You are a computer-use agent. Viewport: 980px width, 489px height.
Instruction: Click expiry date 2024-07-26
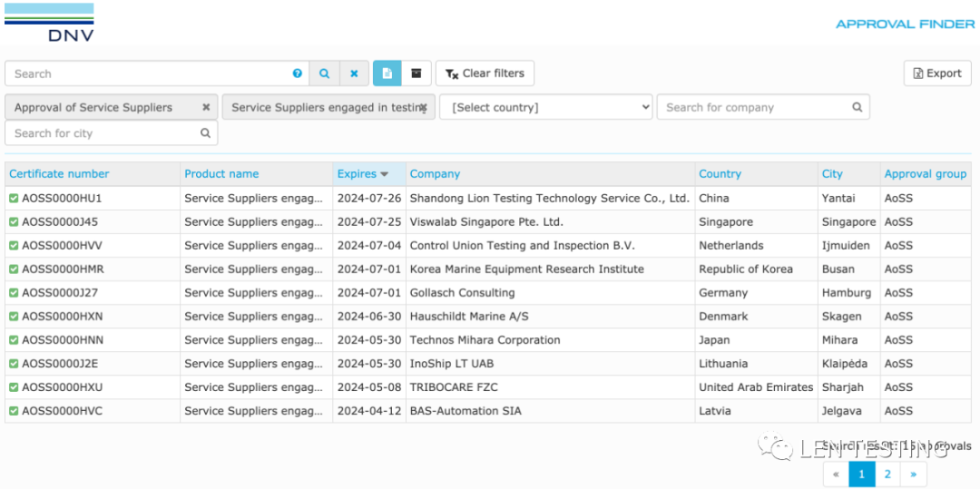(368, 199)
